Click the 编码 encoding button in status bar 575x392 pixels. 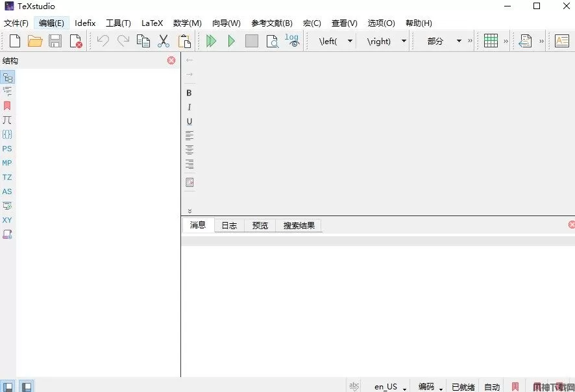tap(429, 387)
